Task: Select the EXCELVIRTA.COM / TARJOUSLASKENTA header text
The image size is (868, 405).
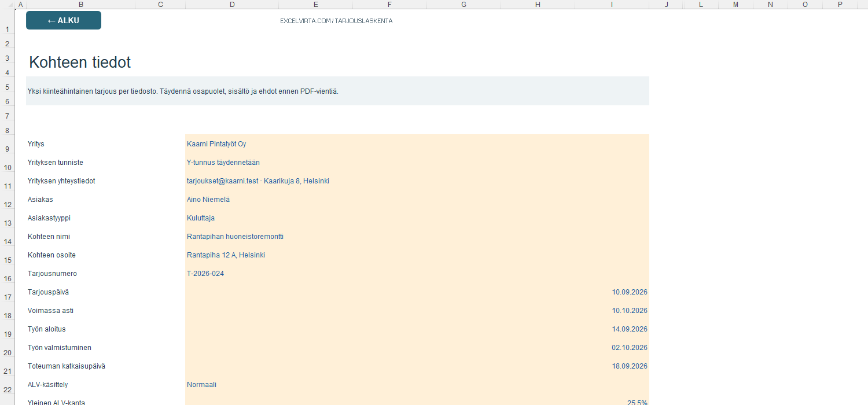Action: 336,21
